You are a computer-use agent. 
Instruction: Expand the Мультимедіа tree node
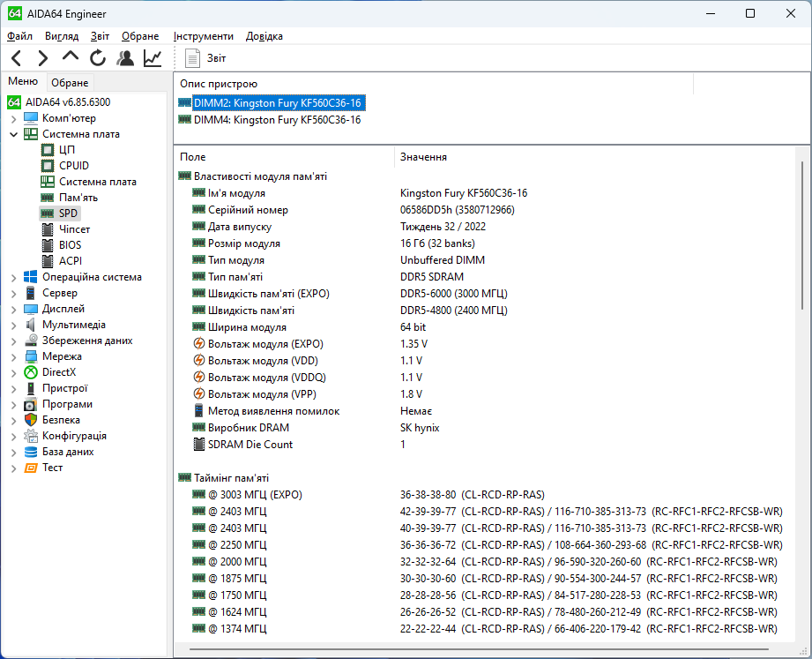point(13,326)
